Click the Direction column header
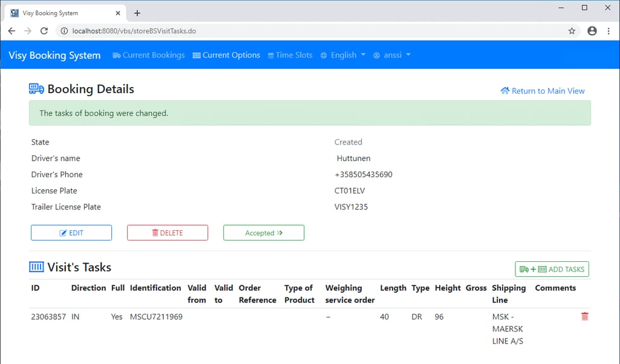 coord(88,288)
